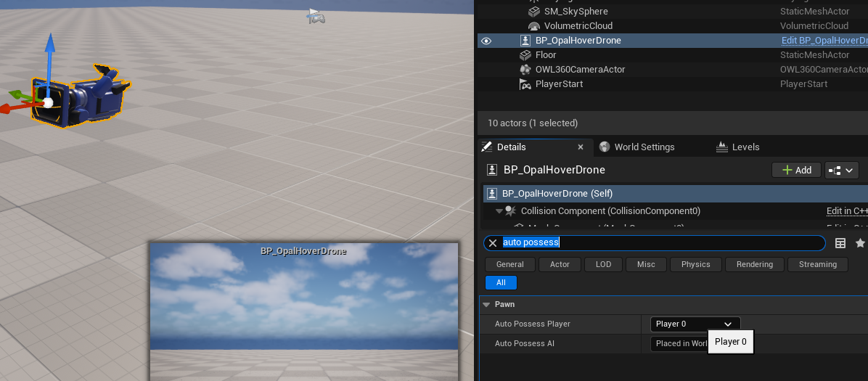Click the Add component button
The width and height of the screenshot is (868, 381).
(797, 170)
